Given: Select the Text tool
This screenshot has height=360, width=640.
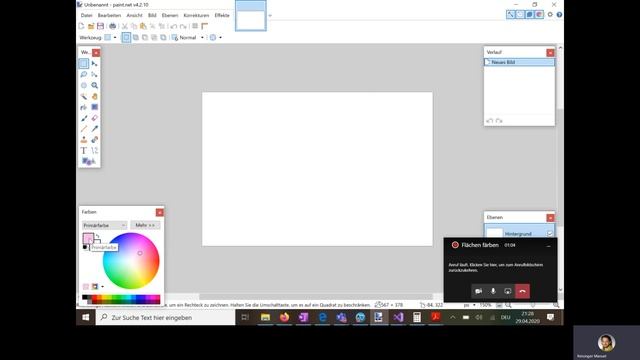Looking at the screenshot, I should pos(84,151).
